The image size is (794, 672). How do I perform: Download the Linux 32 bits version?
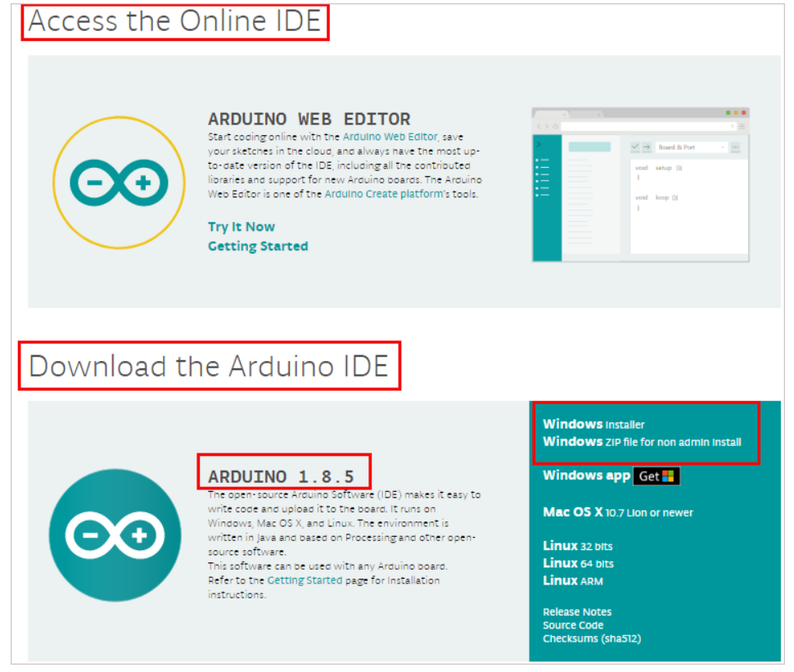click(578, 547)
